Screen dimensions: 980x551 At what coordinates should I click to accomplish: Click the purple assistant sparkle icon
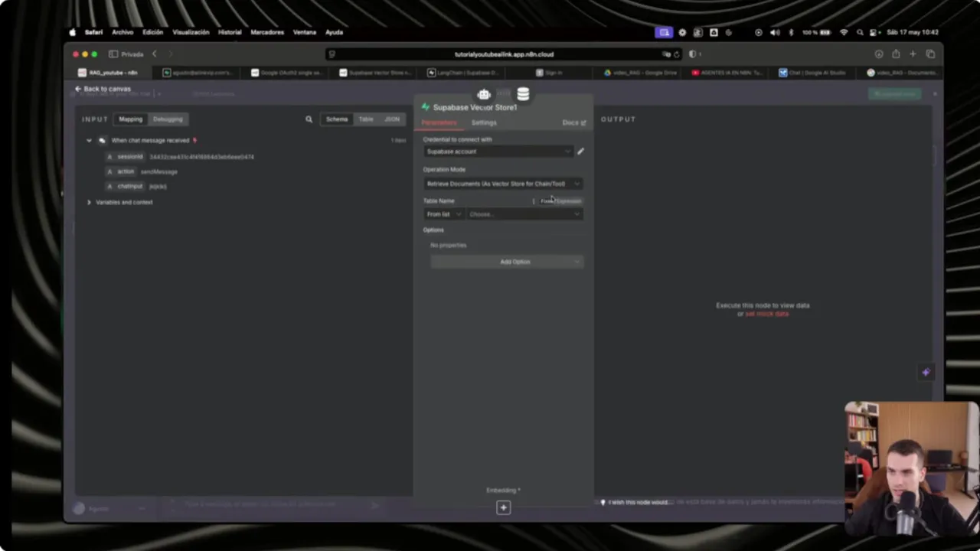click(926, 372)
